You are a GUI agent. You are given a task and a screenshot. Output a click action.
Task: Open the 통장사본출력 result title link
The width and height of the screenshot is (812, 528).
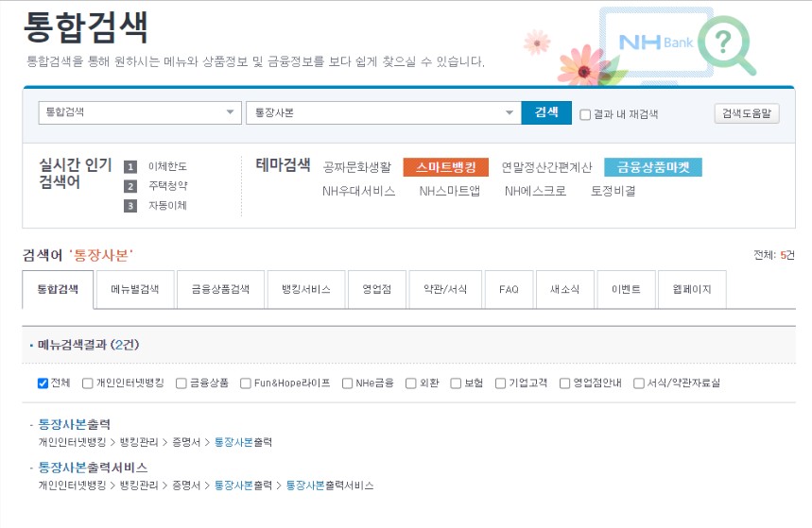coord(75,424)
